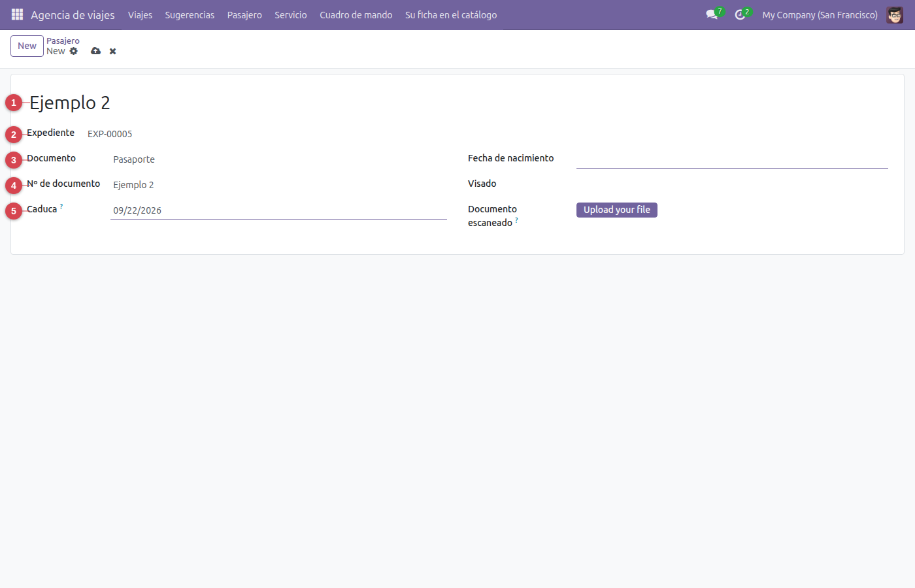The width and height of the screenshot is (915, 588).
Task: Open Caduca date picker field
Action: pos(278,210)
